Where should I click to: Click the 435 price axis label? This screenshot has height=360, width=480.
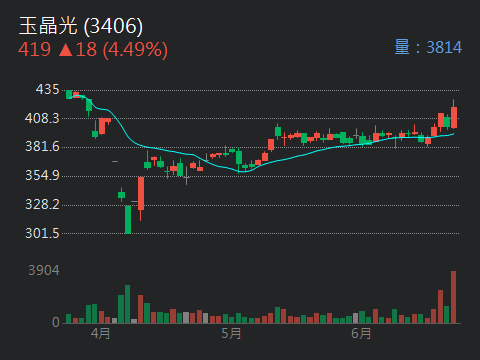(x=47, y=89)
